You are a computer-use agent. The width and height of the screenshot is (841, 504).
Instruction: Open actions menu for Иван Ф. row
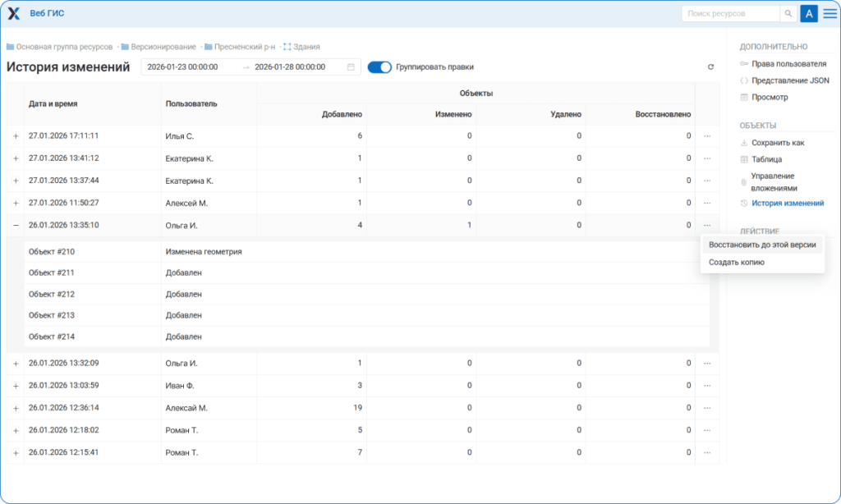[x=707, y=385]
